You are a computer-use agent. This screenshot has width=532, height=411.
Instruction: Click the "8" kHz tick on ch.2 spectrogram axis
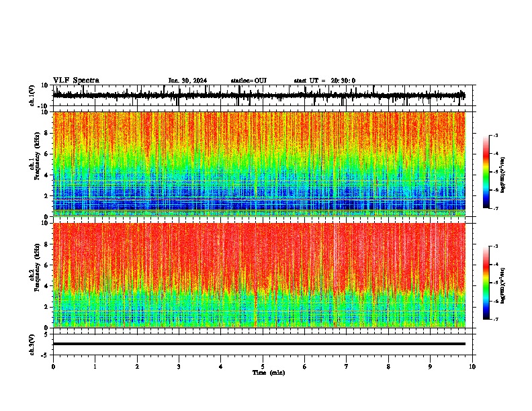pyautogui.click(x=47, y=244)
